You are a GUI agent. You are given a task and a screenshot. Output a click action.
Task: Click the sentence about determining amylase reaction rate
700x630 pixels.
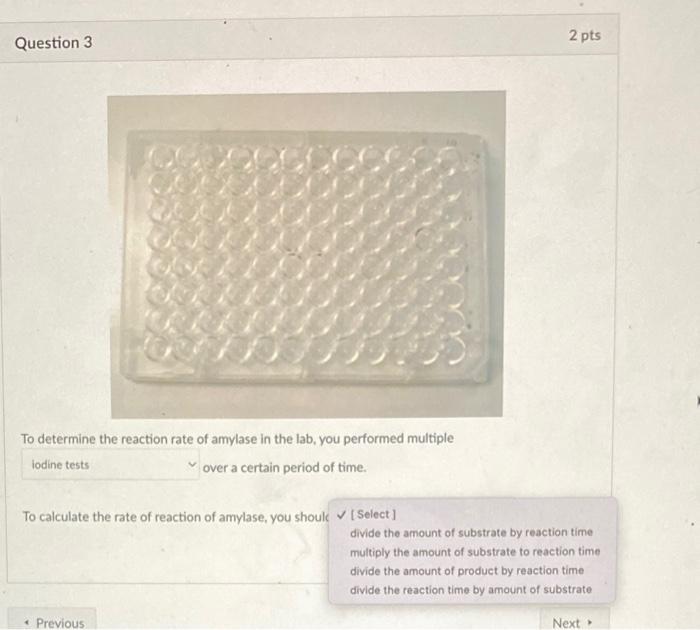point(237,439)
